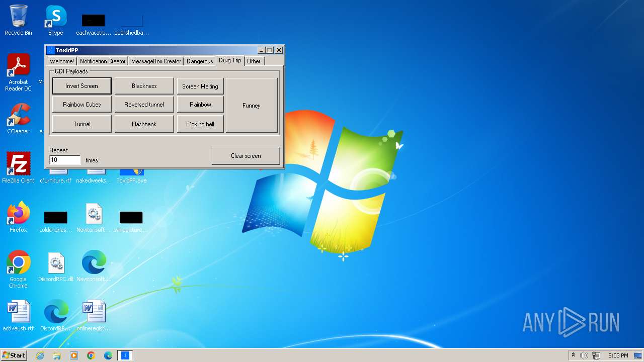
Task: Select the publishedba file icon
Action: (x=131, y=24)
